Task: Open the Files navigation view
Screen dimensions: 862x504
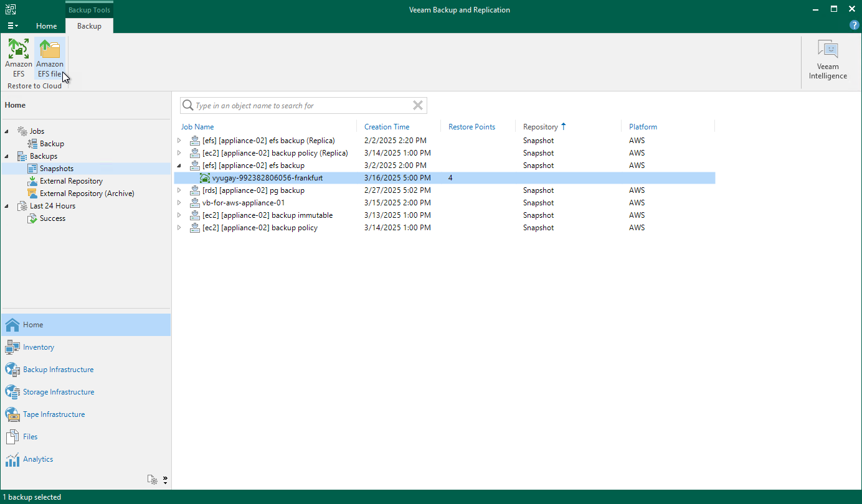Action: pyautogui.click(x=86, y=437)
